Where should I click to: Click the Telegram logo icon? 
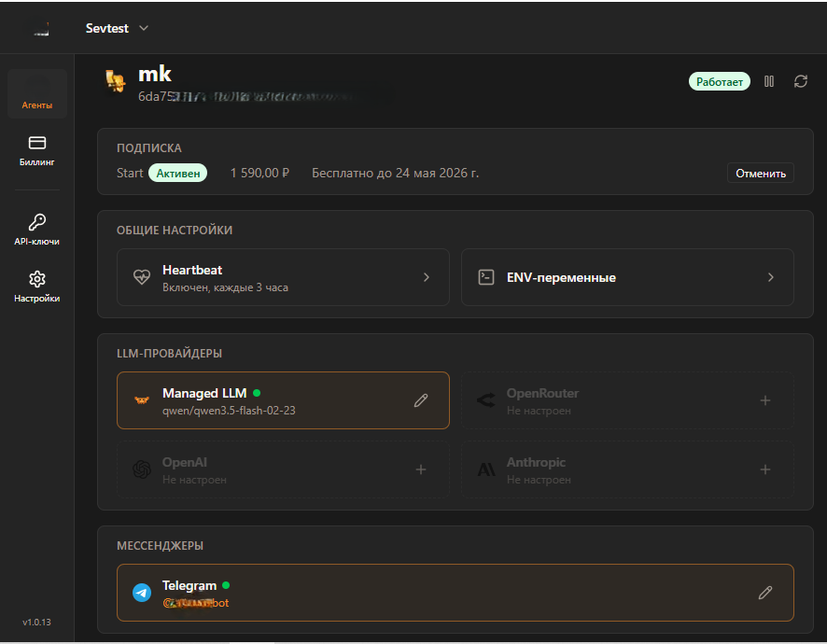(142, 593)
